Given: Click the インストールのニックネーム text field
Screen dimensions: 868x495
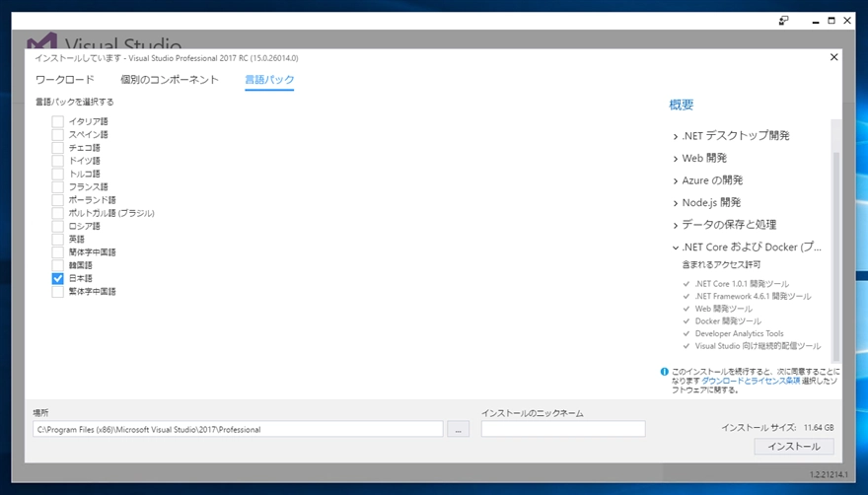Looking at the screenshot, I should pyautogui.click(x=563, y=429).
